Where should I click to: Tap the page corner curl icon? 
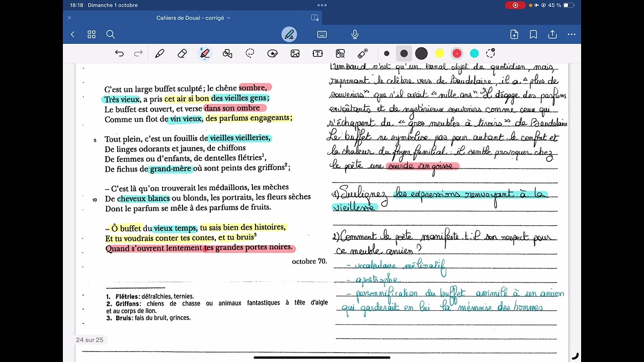click(575, 356)
